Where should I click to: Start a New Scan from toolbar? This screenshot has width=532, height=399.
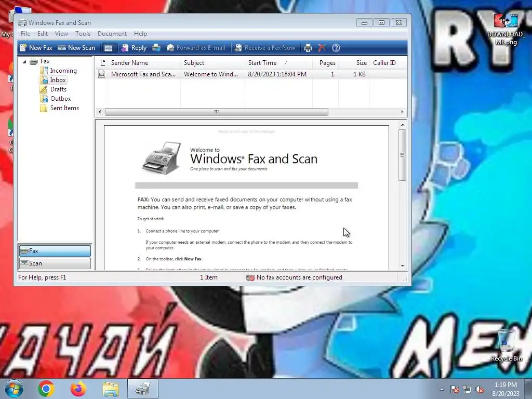coord(76,48)
